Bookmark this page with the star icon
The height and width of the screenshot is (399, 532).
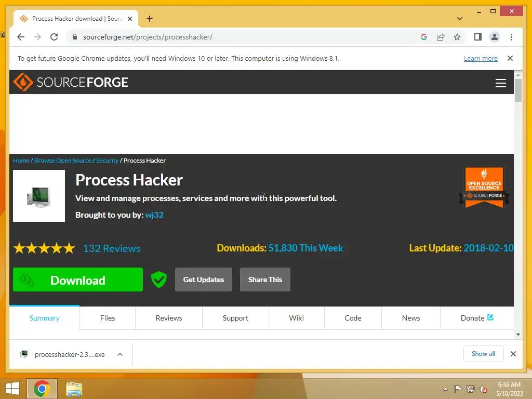click(457, 37)
